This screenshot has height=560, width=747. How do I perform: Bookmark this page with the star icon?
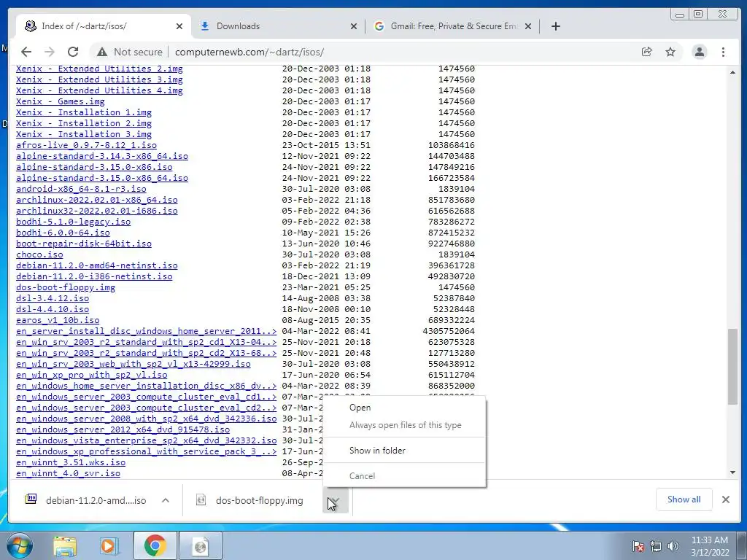pyautogui.click(x=670, y=52)
